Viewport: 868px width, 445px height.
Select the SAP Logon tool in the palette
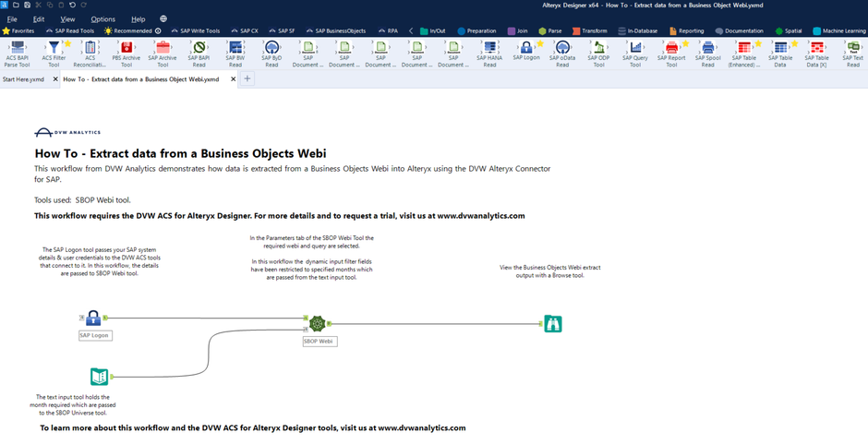tap(526, 51)
